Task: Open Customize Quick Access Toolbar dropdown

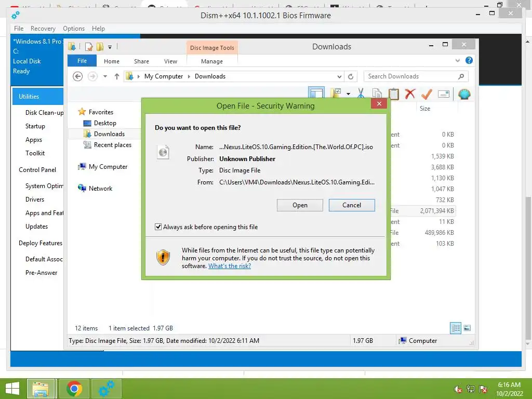Action: click(x=110, y=47)
